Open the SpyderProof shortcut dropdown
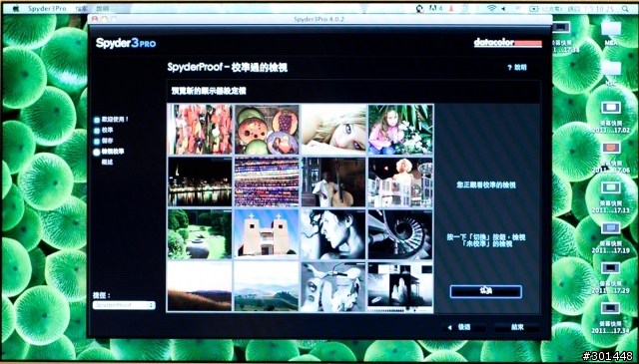 [x=124, y=305]
